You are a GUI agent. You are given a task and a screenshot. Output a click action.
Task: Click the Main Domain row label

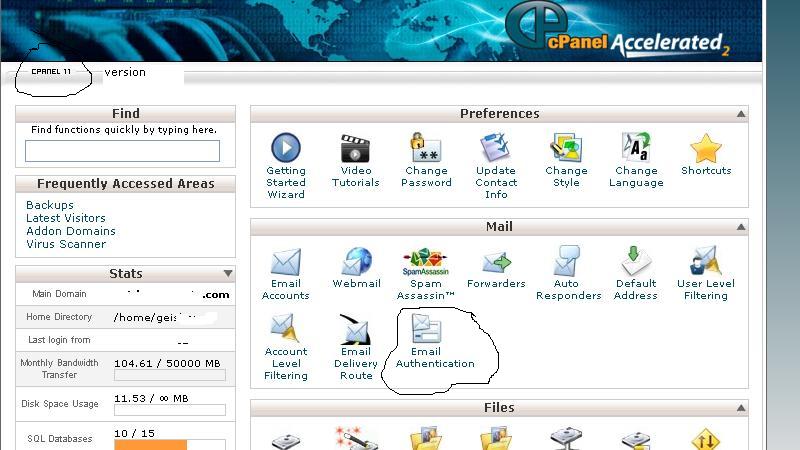[x=59, y=294]
